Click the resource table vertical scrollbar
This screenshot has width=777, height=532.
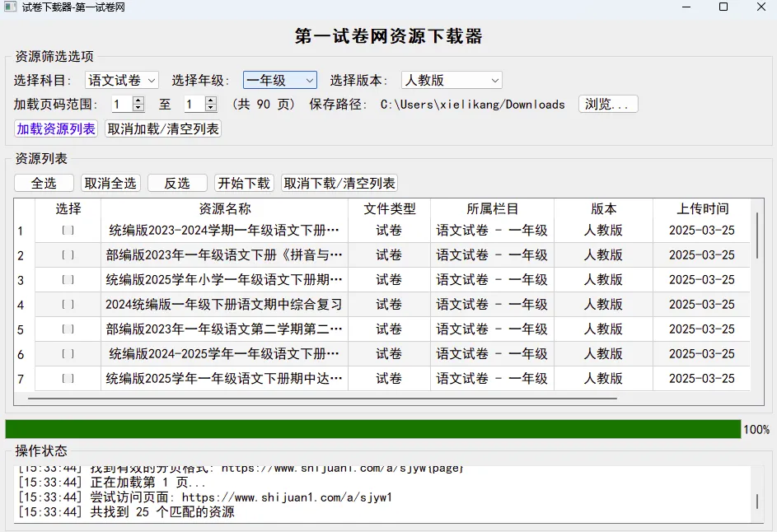757,236
